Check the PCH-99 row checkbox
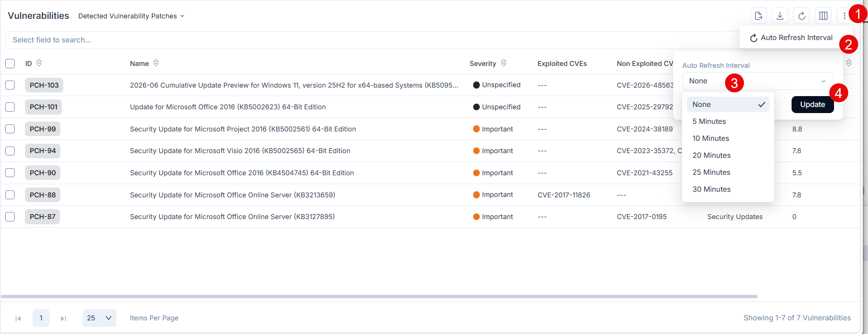The width and height of the screenshot is (868, 334). tap(10, 129)
